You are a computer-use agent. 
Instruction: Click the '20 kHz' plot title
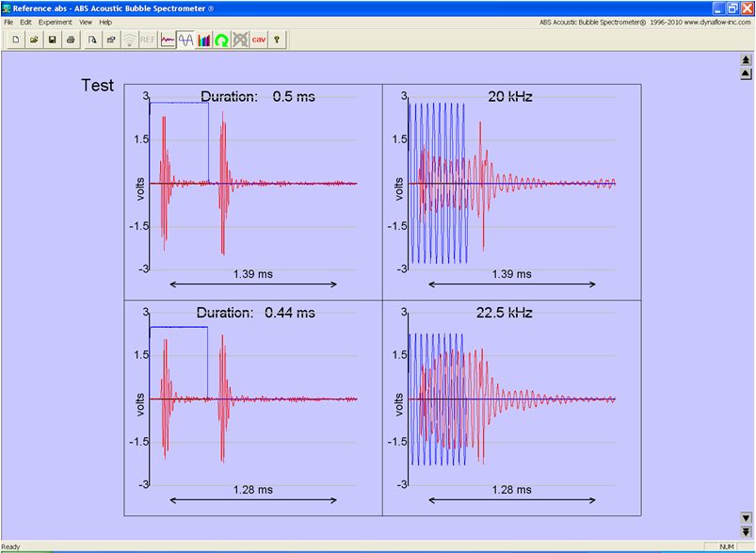510,96
